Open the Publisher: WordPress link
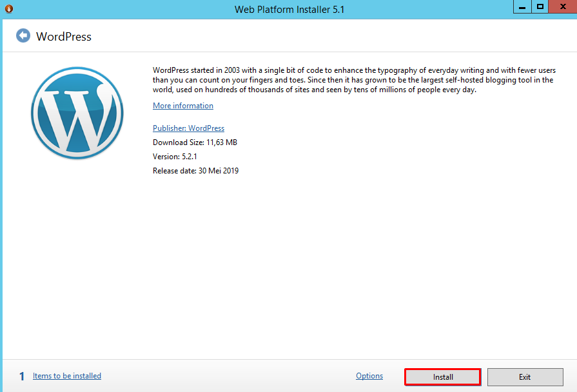 pyautogui.click(x=188, y=128)
